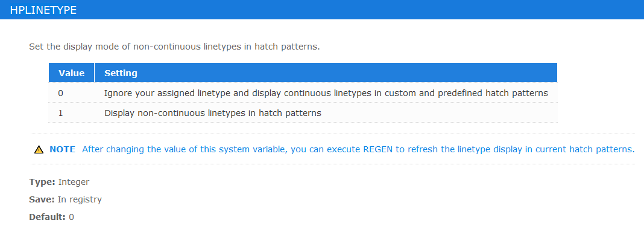644x226 pixels.
Task: Click the bold Save label
Action: click(42, 199)
